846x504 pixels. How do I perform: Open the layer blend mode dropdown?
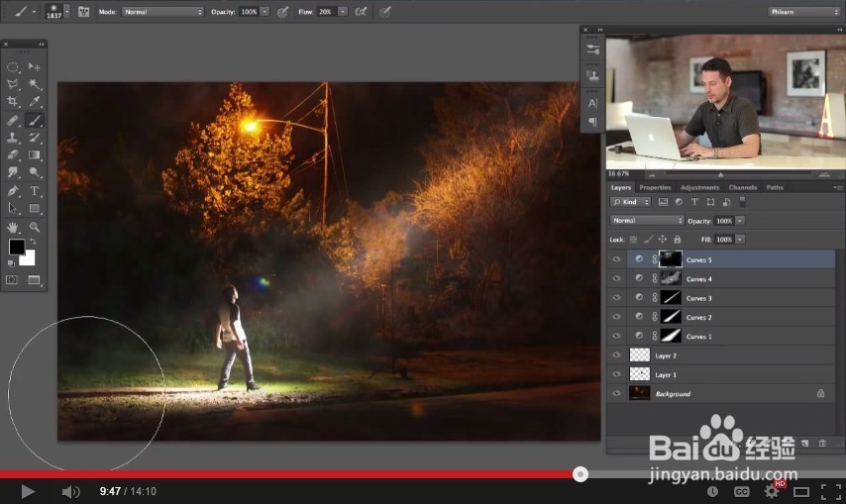[647, 221]
